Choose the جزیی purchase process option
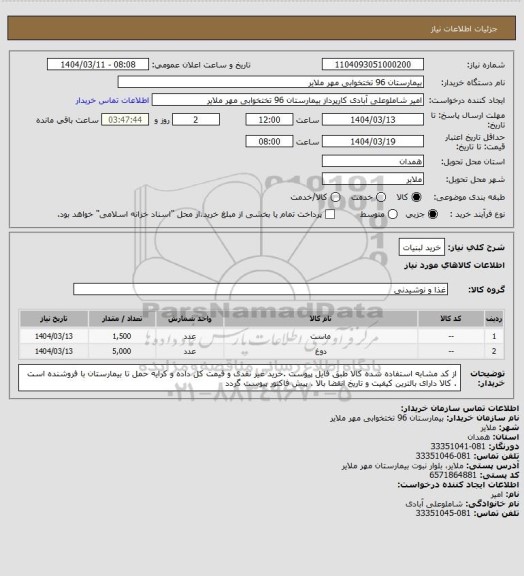The width and height of the screenshot is (524, 576). (434, 214)
